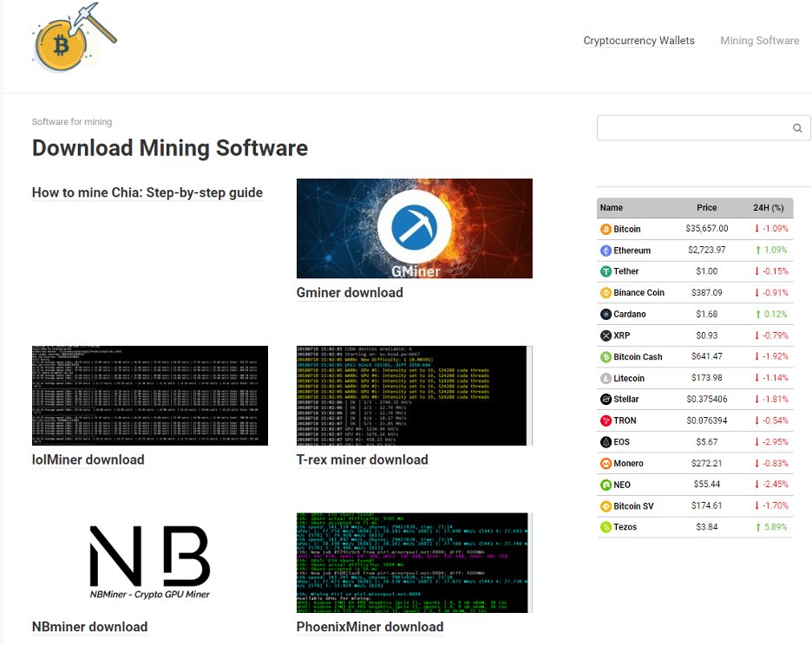Click the T-rex miner console thumbnail
The width and height of the screenshot is (812, 645).
[415, 395]
